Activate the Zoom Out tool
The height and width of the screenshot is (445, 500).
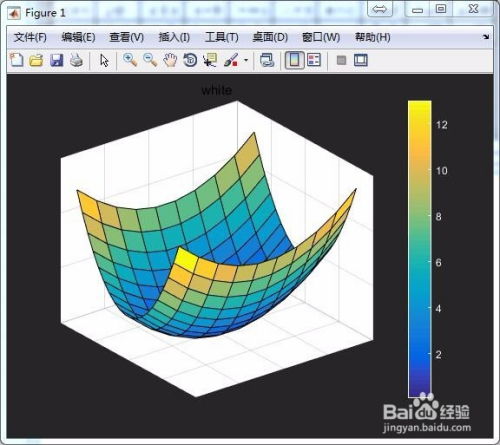pos(150,60)
